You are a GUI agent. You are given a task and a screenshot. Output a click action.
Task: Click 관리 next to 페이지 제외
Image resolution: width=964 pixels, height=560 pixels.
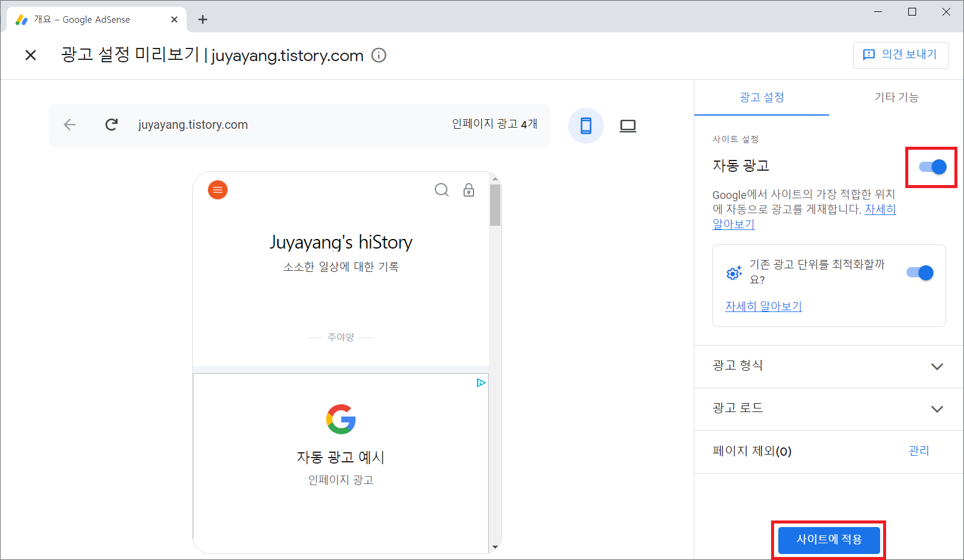918,451
